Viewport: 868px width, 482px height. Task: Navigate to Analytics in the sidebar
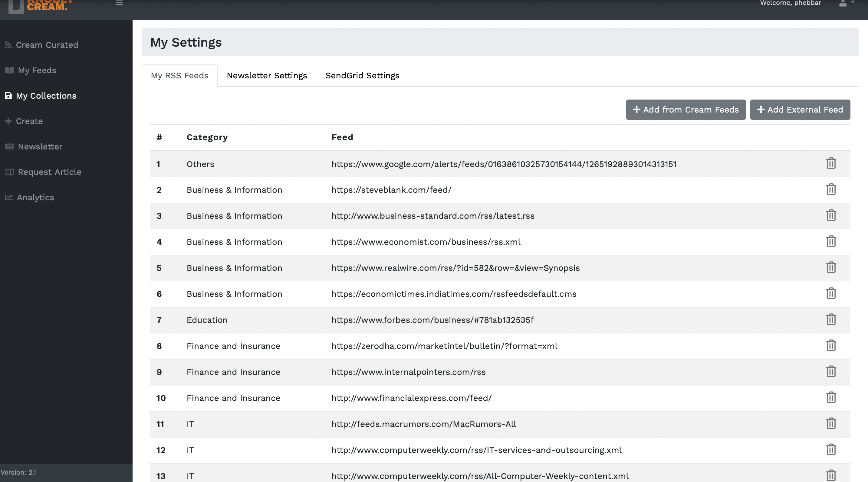point(35,197)
